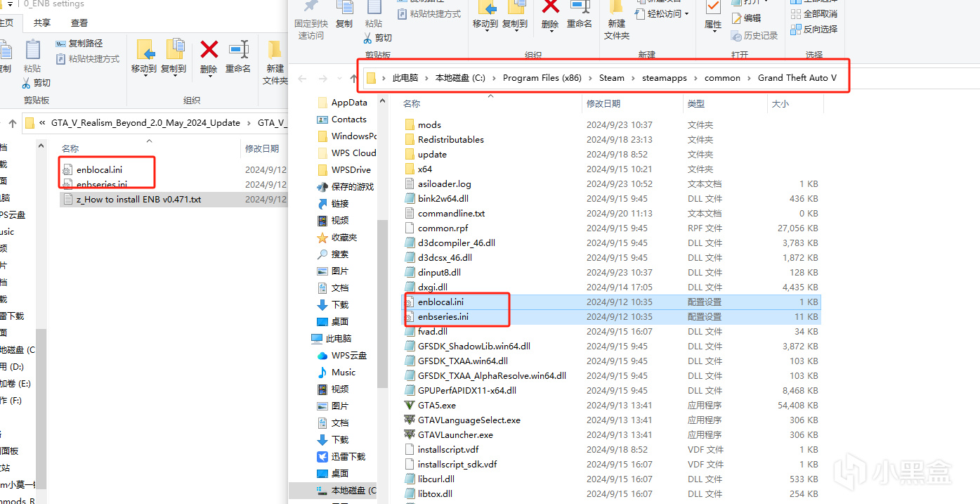Click 剪切 in the ENB settings window ribbon
Screen dimensions: 980x504
click(37, 82)
